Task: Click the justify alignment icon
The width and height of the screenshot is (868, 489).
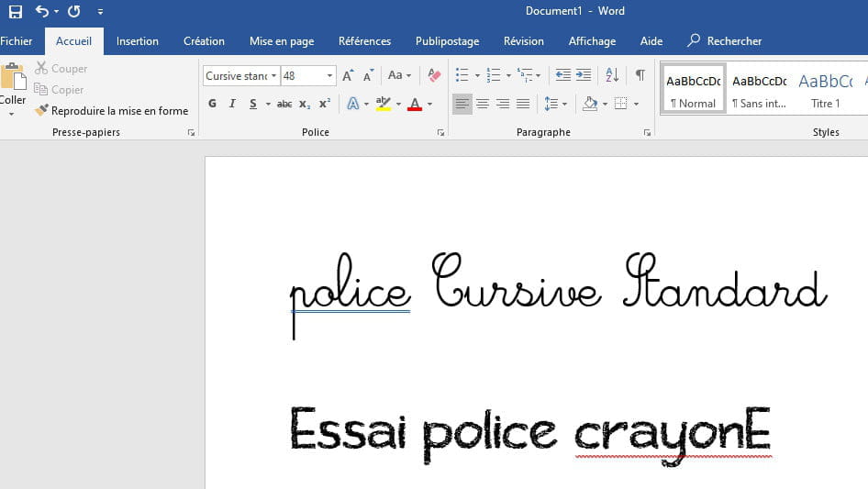Action: 523,104
